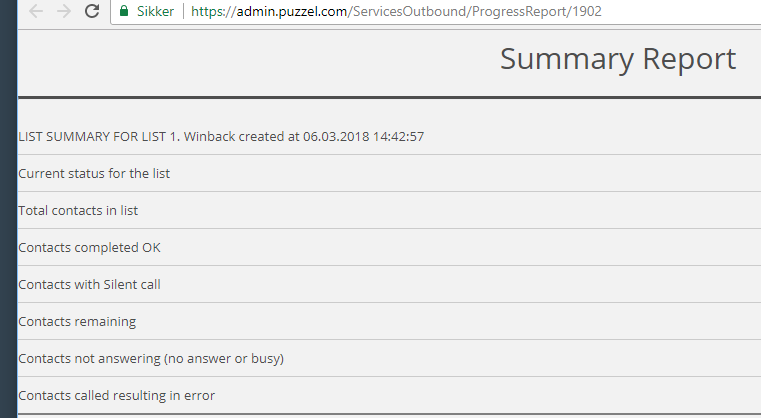This screenshot has width=761, height=418.
Task: Click the 'https' protocol text in URL
Action: [x=207, y=12]
